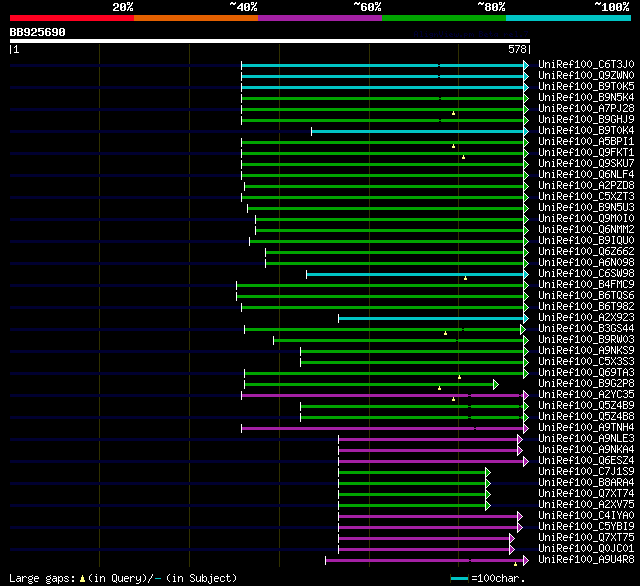Click the UniRef100_Q5Z4B9 label
Image resolution: width=640 pixels, height=586 pixels.
(x=586, y=406)
